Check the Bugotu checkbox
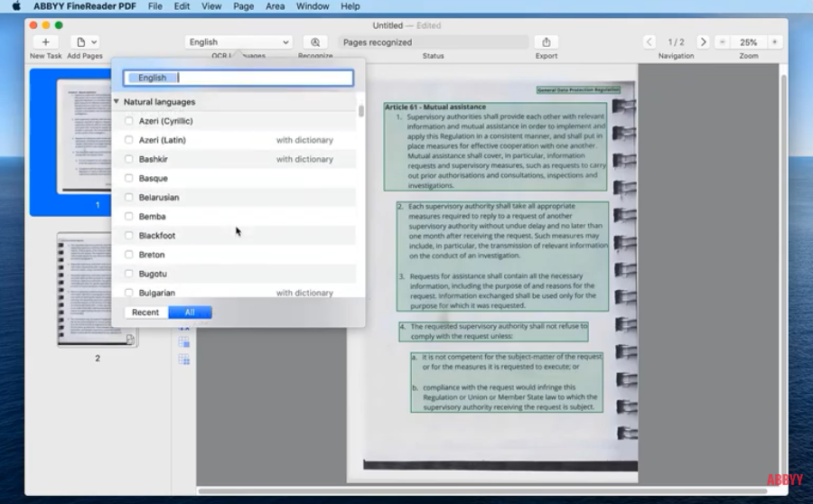This screenshot has width=813, height=504. [128, 274]
